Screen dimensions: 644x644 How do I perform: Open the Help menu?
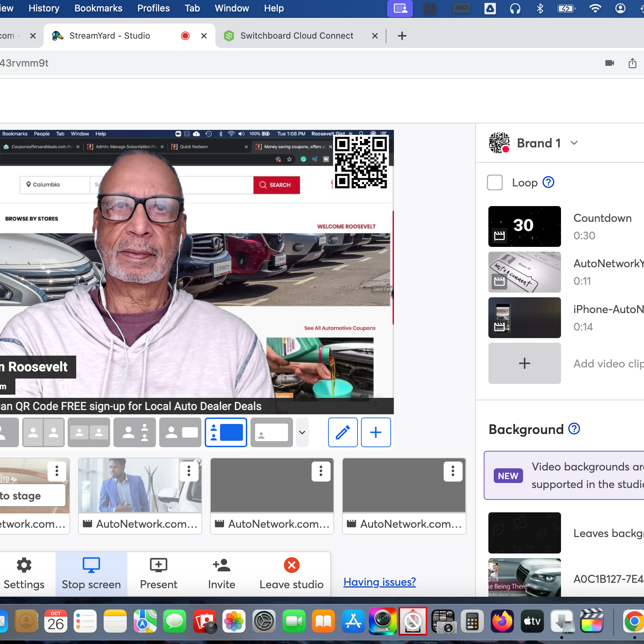274,8
